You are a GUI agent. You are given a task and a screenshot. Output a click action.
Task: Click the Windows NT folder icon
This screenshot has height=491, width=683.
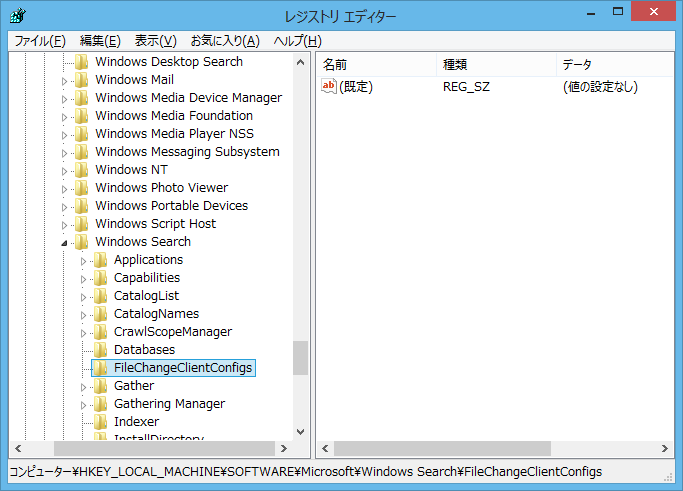click(x=81, y=169)
